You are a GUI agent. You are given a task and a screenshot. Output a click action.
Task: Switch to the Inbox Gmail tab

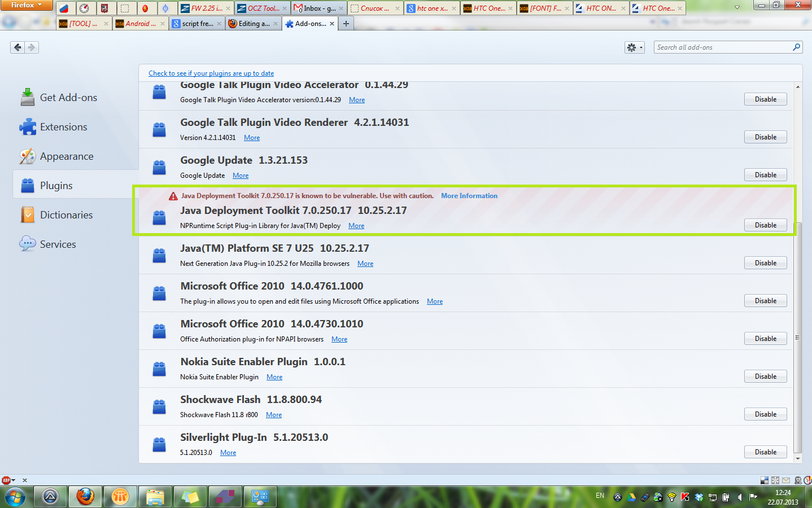(318, 8)
